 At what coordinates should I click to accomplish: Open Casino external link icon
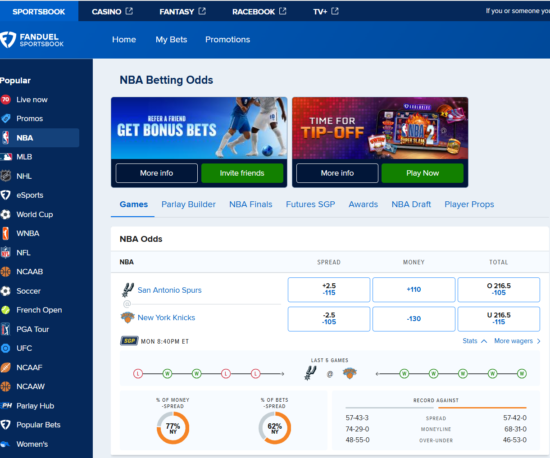(129, 11)
